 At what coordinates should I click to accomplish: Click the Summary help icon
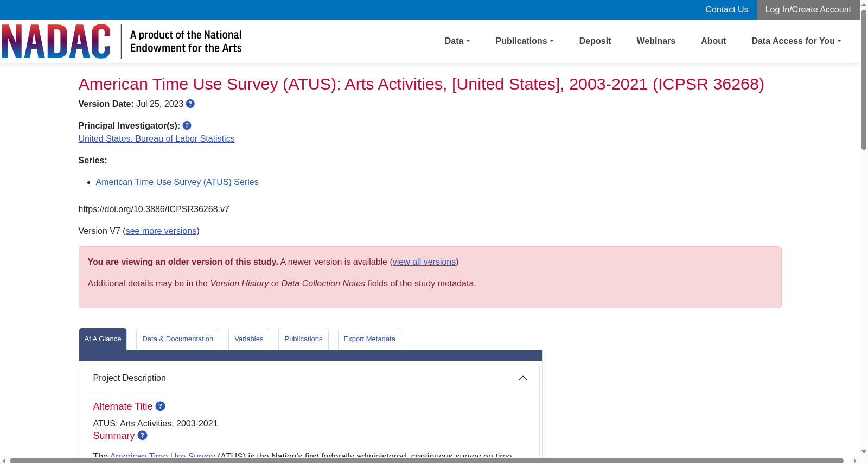tap(143, 435)
